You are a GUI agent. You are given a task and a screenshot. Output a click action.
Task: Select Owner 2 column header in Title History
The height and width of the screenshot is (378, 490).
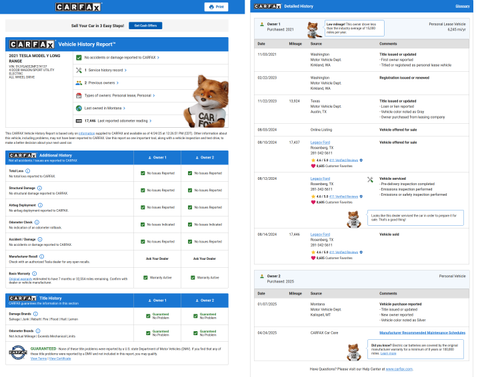tap(205, 301)
